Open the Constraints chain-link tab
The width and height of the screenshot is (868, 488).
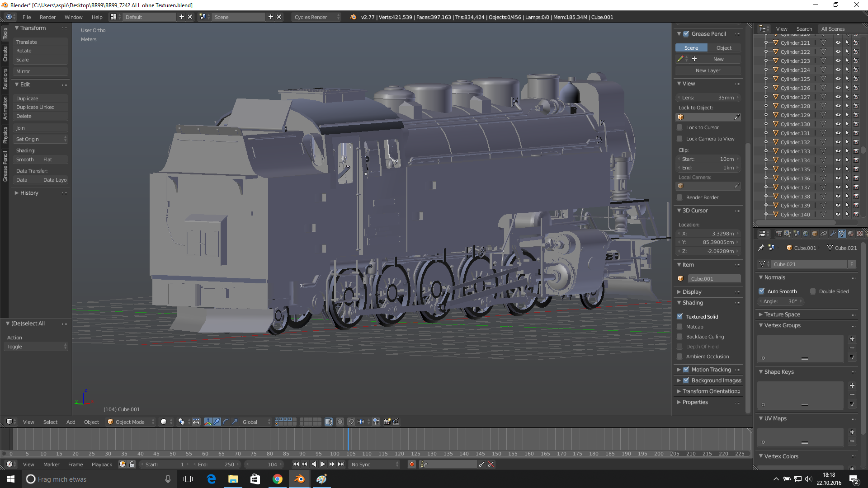pos(824,234)
